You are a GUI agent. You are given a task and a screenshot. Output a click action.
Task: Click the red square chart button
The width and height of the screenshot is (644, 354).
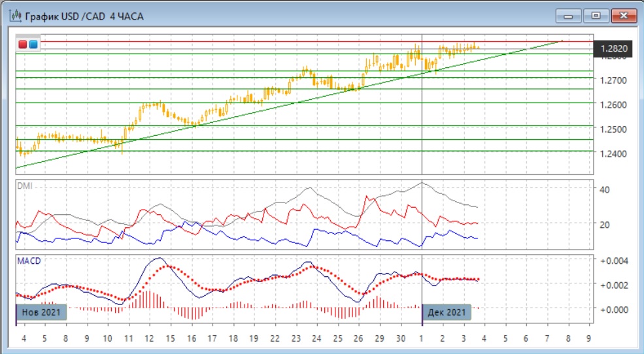[x=23, y=44]
